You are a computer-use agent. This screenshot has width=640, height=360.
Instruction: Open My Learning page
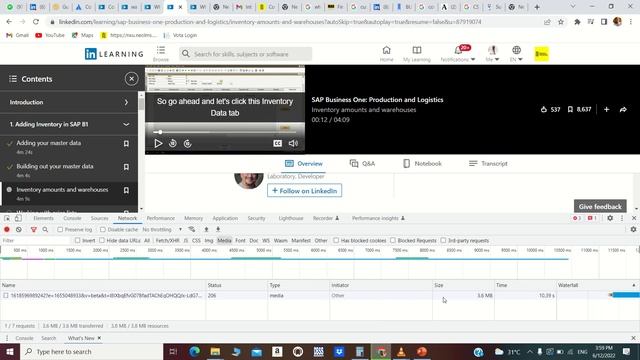point(417,53)
